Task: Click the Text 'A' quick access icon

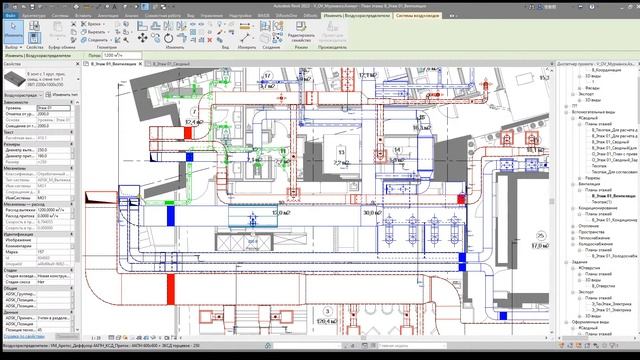Action: pyautogui.click(x=114, y=7)
